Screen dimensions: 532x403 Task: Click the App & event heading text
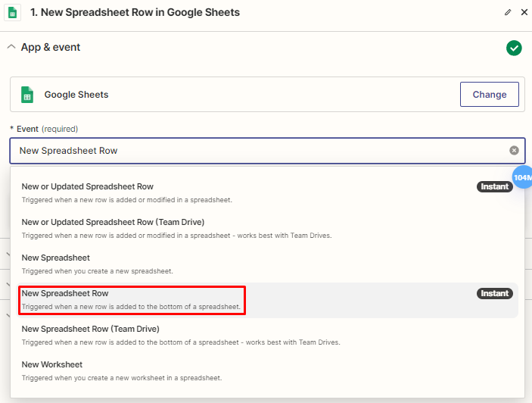(51, 47)
